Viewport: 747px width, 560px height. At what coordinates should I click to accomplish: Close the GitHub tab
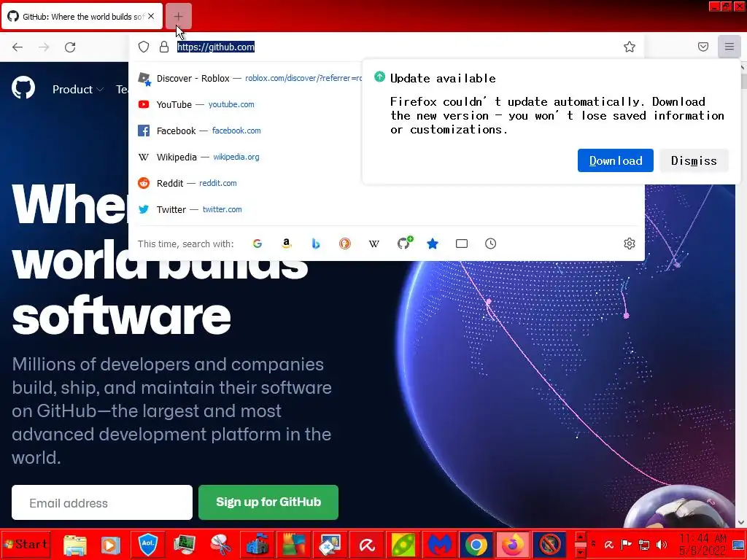click(151, 16)
